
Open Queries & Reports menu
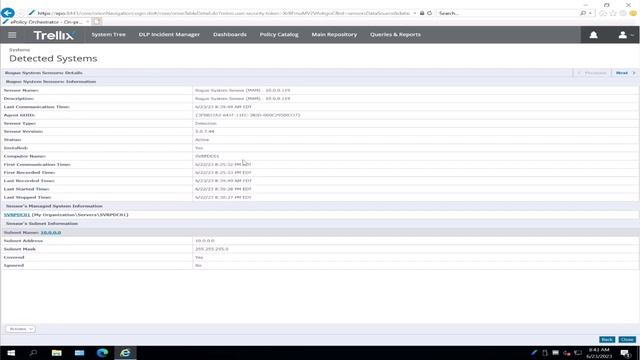click(x=395, y=35)
